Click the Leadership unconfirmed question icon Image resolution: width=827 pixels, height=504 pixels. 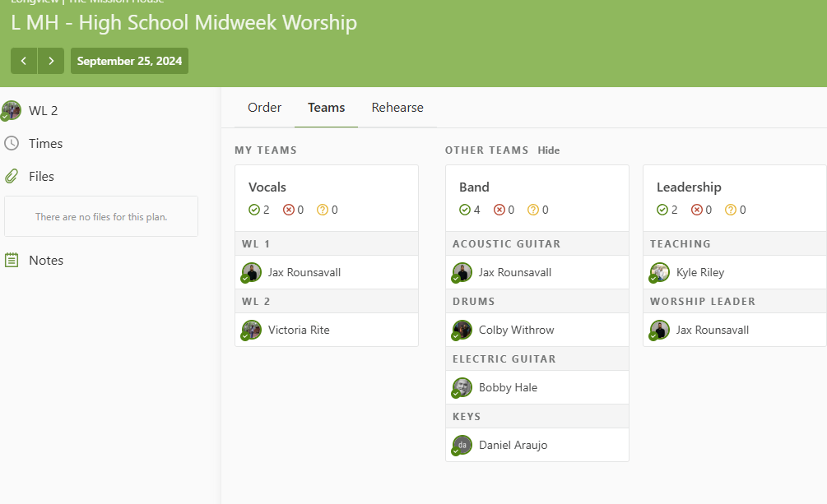click(731, 210)
